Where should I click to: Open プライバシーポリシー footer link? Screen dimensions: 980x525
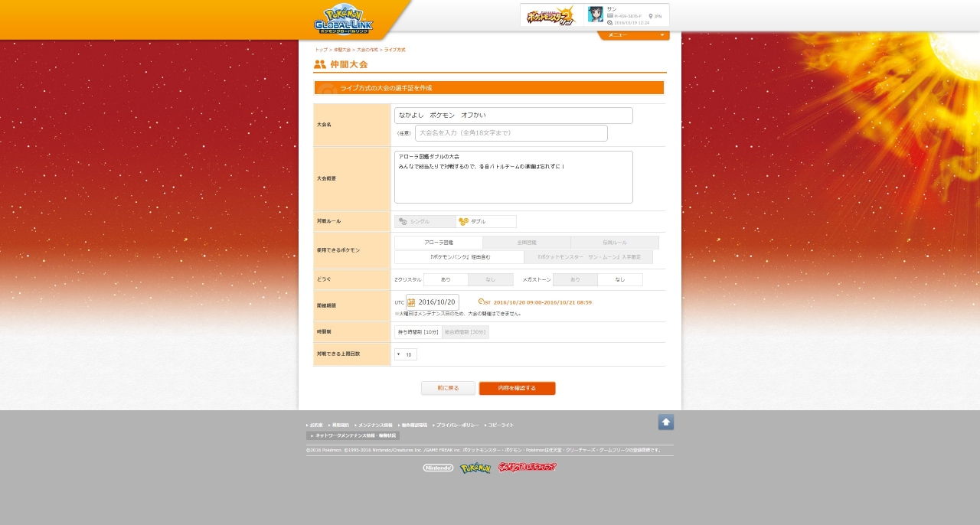[x=456, y=425]
